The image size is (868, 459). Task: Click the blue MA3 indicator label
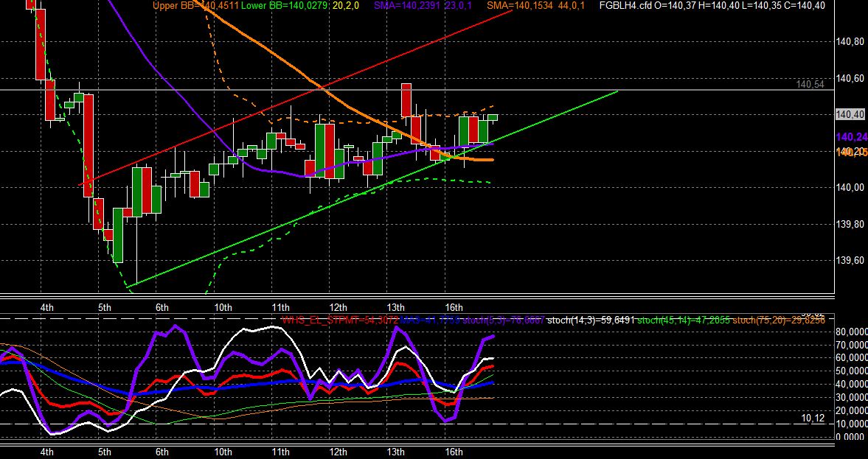pos(431,320)
